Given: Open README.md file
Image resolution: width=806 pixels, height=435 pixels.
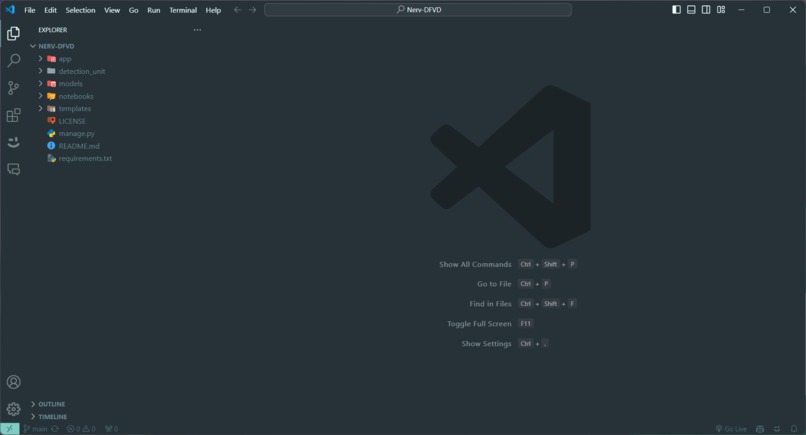Looking at the screenshot, I should (x=79, y=146).
